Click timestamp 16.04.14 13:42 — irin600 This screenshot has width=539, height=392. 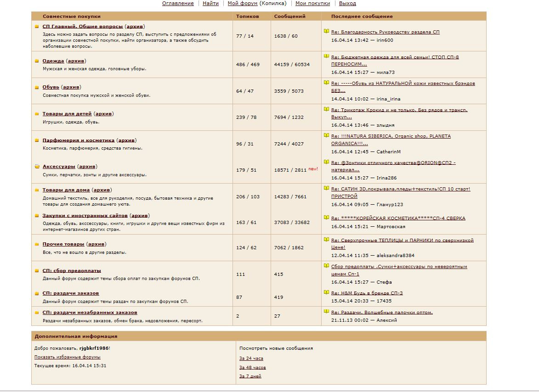pos(362,40)
